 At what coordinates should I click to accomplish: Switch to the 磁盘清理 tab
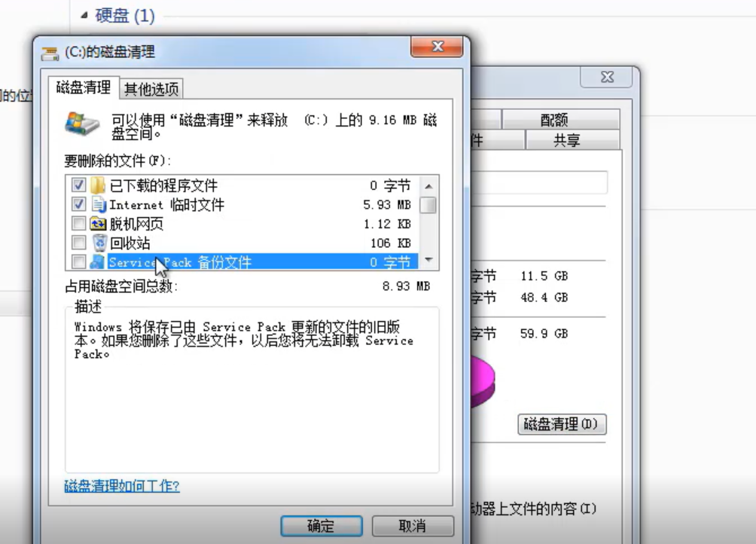84,87
